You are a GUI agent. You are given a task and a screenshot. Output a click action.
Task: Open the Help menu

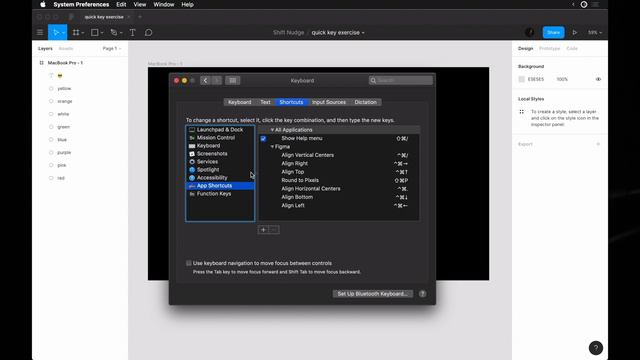coord(187,4)
